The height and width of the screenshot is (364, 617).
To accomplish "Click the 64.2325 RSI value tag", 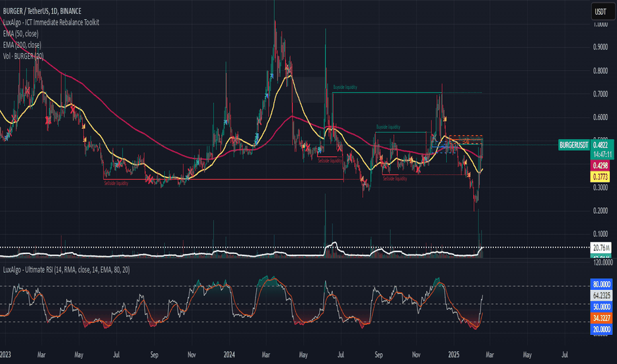I will click(x=602, y=296).
